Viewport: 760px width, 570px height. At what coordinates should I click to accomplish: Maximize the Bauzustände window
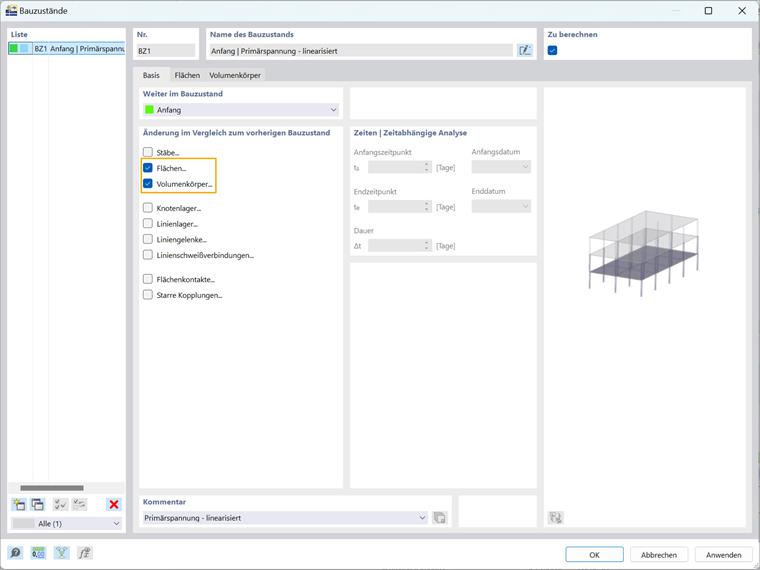click(x=708, y=10)
